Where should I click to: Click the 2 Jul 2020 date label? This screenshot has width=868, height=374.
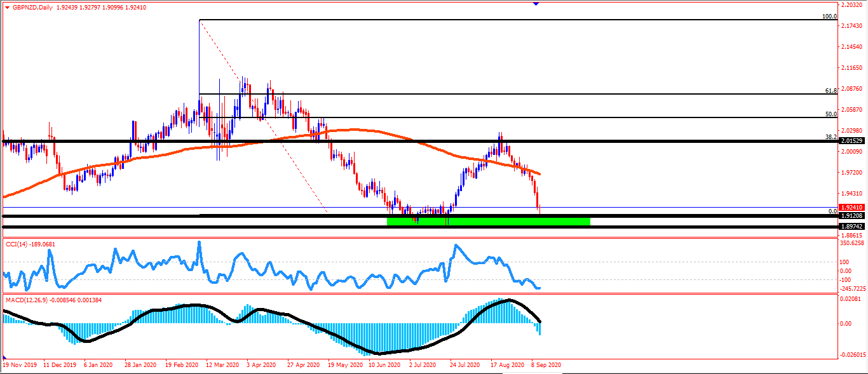pyautogui.click(x=423, y=365)
